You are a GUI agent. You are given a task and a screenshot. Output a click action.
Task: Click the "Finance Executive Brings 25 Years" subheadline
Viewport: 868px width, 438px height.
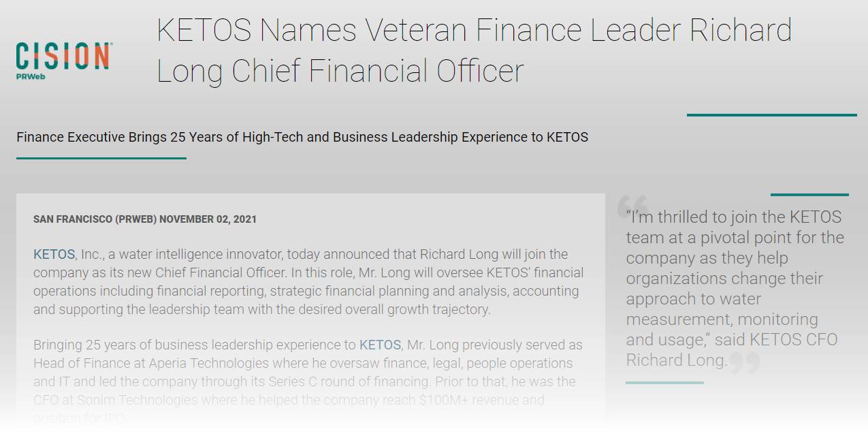(302, 137)
